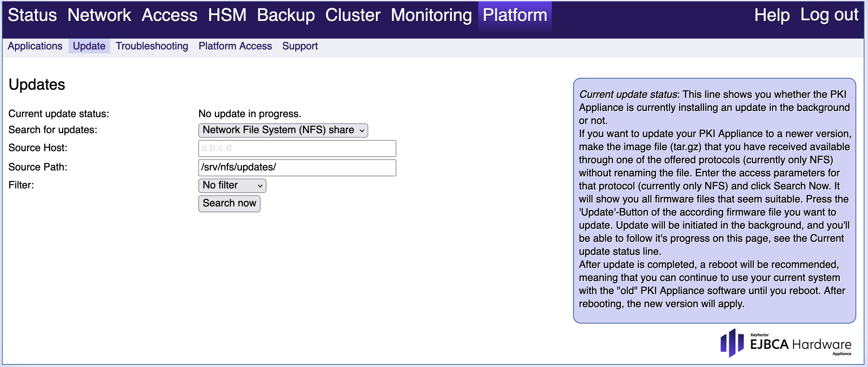This screenshot has width=868, height=367.
Task: Expand the Network File System share dropdown
Action: tap(283, 130)
